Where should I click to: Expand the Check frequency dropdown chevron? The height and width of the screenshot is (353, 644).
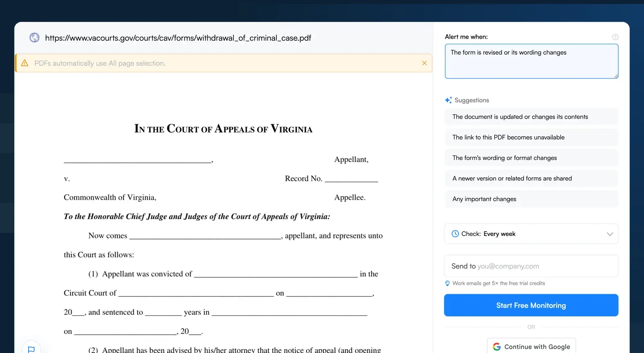[610, 234]
